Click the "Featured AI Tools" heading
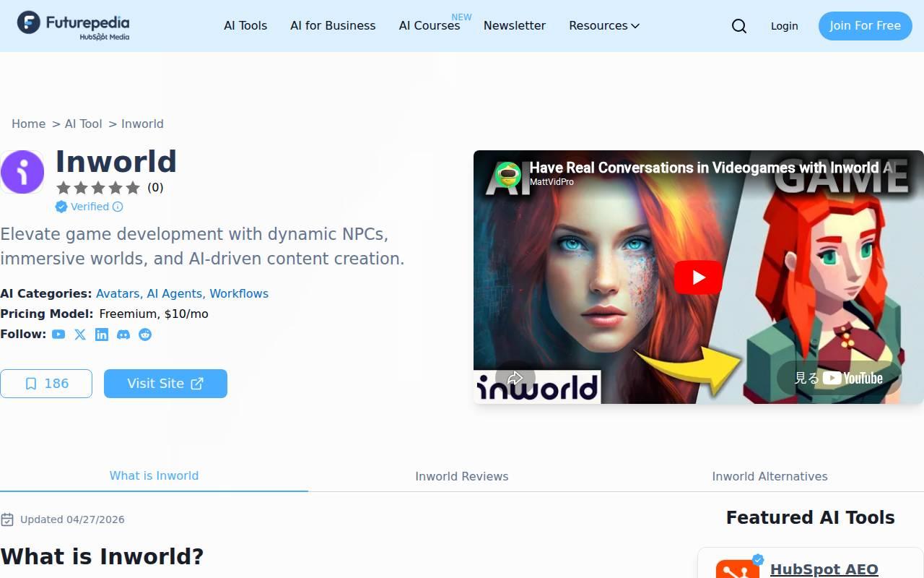The image size is (924, 578). click(811, 517)
